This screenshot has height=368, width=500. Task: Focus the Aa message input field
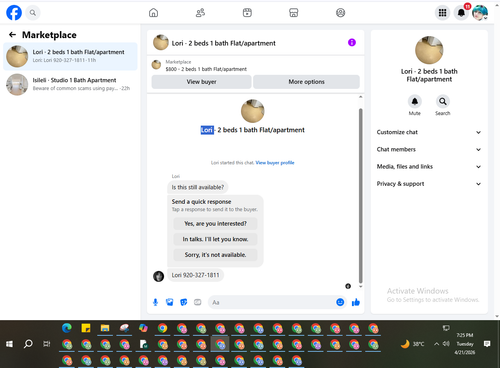(272, 302)
